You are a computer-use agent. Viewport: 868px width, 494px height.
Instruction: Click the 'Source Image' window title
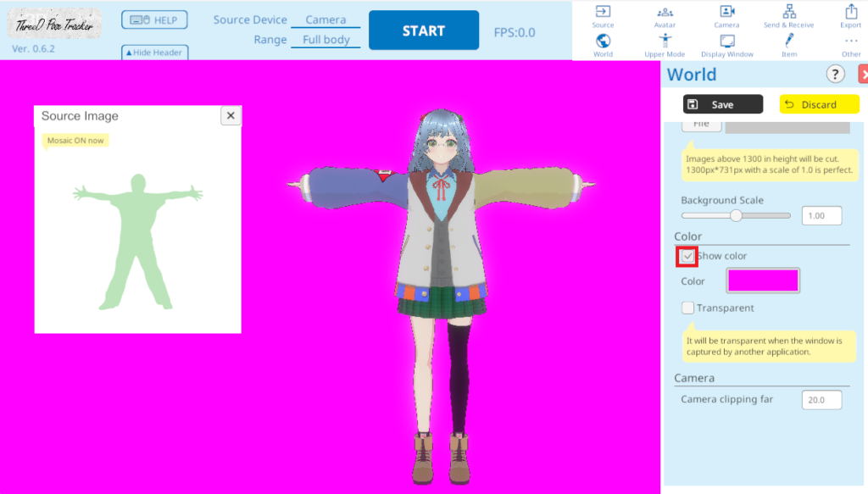80,115
